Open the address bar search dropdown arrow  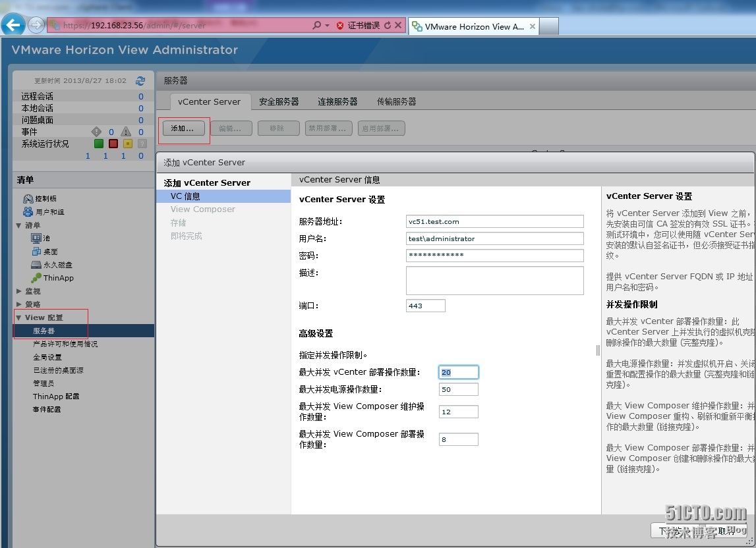point(327,25)
